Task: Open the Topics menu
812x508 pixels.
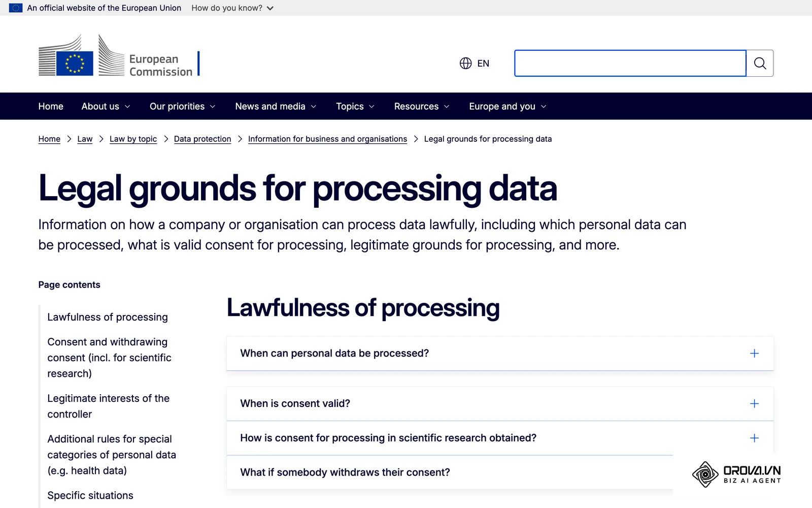Action: (x=355, y=106)
